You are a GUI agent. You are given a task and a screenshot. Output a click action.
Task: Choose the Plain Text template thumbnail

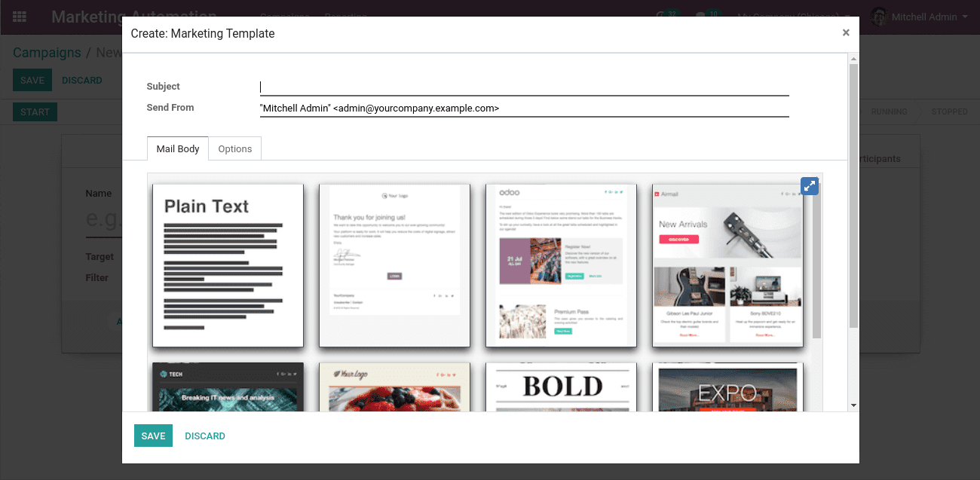pos(228,265)
